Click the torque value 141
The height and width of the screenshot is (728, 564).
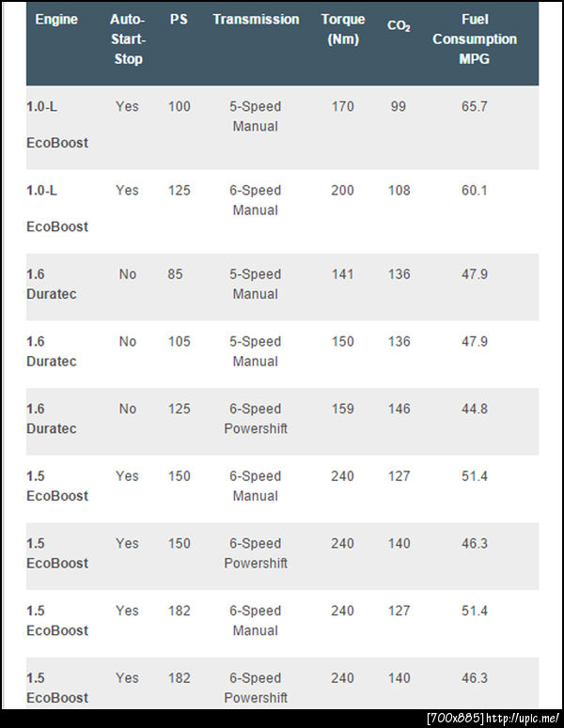(x=343, y=274)
